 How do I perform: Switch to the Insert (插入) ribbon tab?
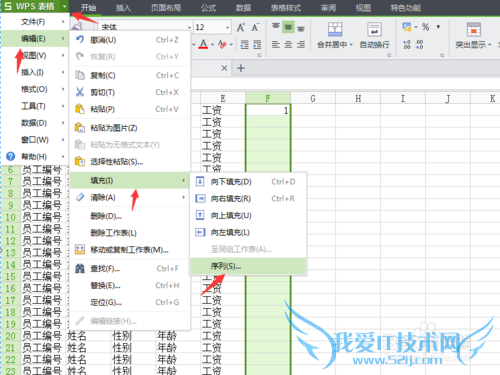[123, 8]
